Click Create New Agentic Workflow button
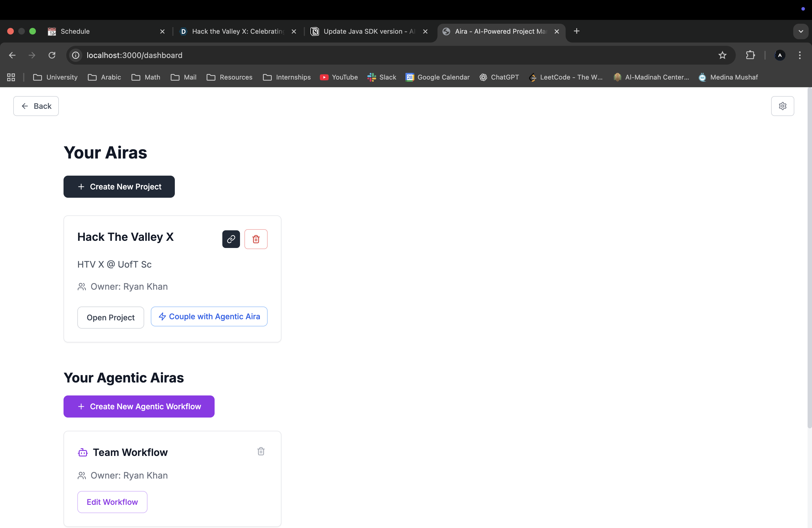This screenshot has width=812, height=528. [x=139, y=406]
